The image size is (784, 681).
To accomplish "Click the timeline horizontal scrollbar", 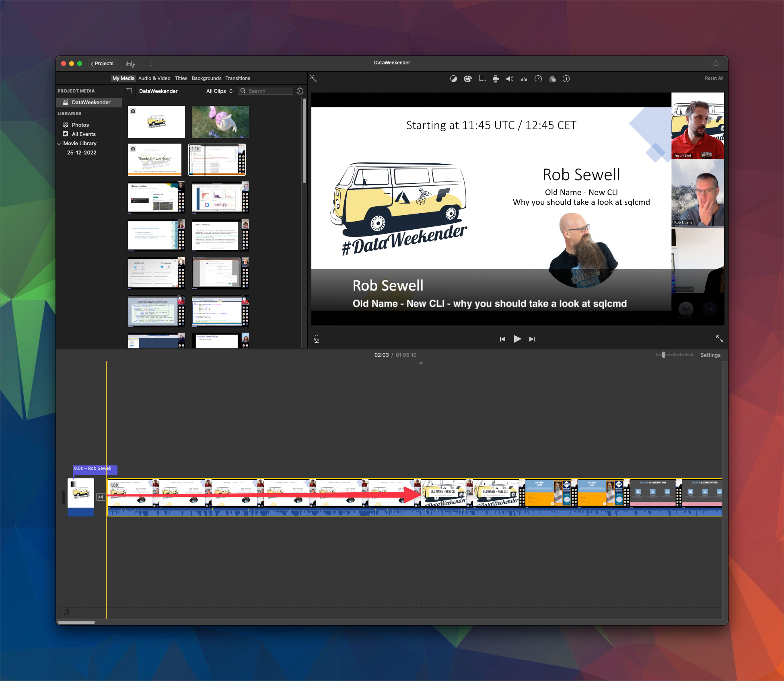I will [x=76, y=622].
